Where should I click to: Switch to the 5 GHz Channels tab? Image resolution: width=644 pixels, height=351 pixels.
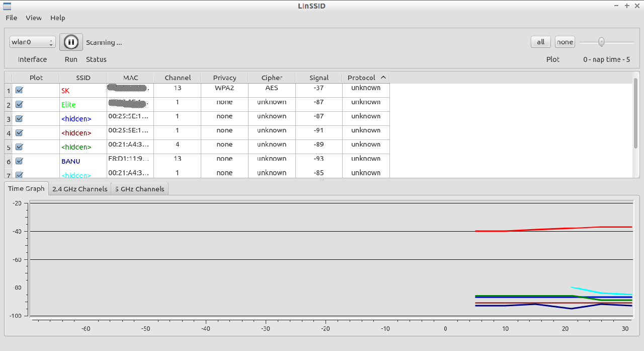click(x=139, y=189)
